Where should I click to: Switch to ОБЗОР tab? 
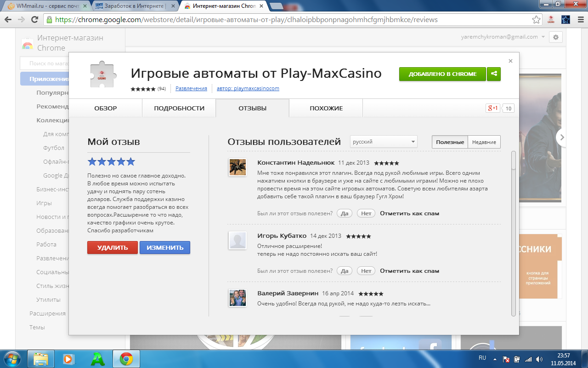(106, 109)
